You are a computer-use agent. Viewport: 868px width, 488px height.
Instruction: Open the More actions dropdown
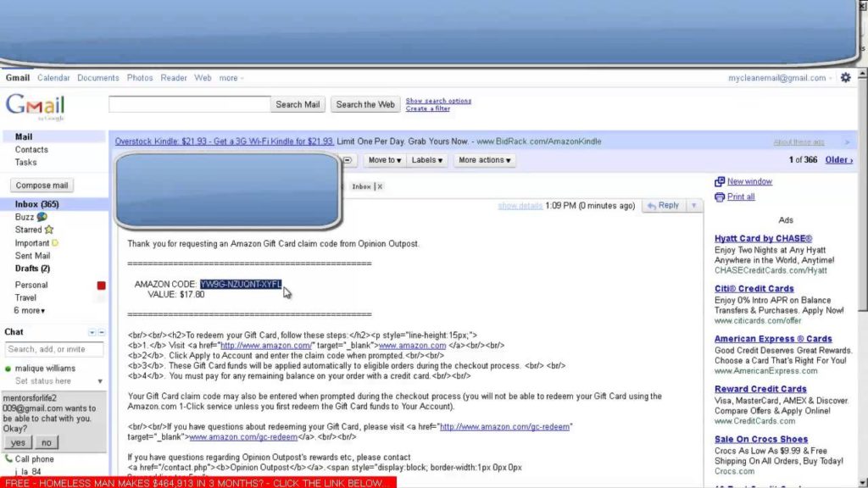pos(484,160)
